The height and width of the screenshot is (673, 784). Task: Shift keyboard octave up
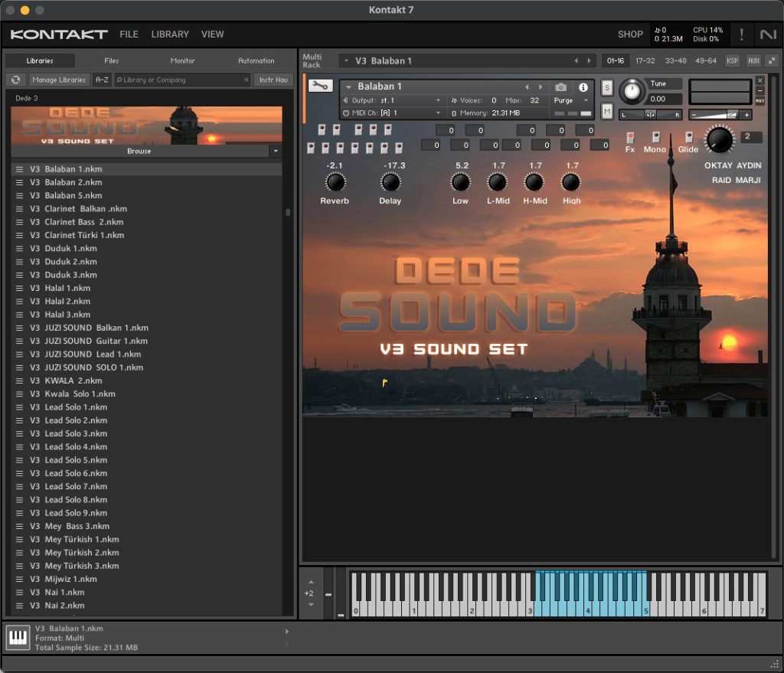(311, 582)
